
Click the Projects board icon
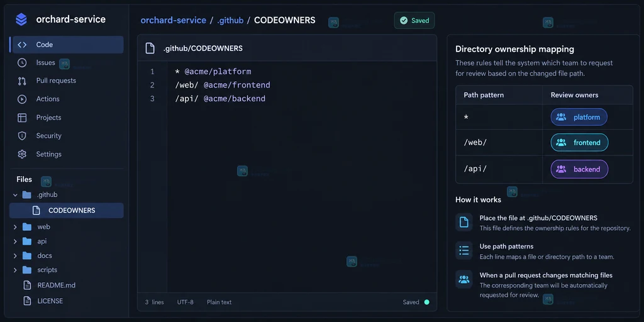click(22, 118)
